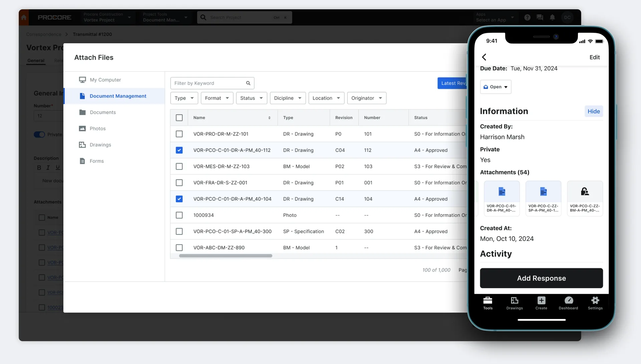Toggle the Private switch
This screenshot has width=641, height=364.
(x=39, y=134)
